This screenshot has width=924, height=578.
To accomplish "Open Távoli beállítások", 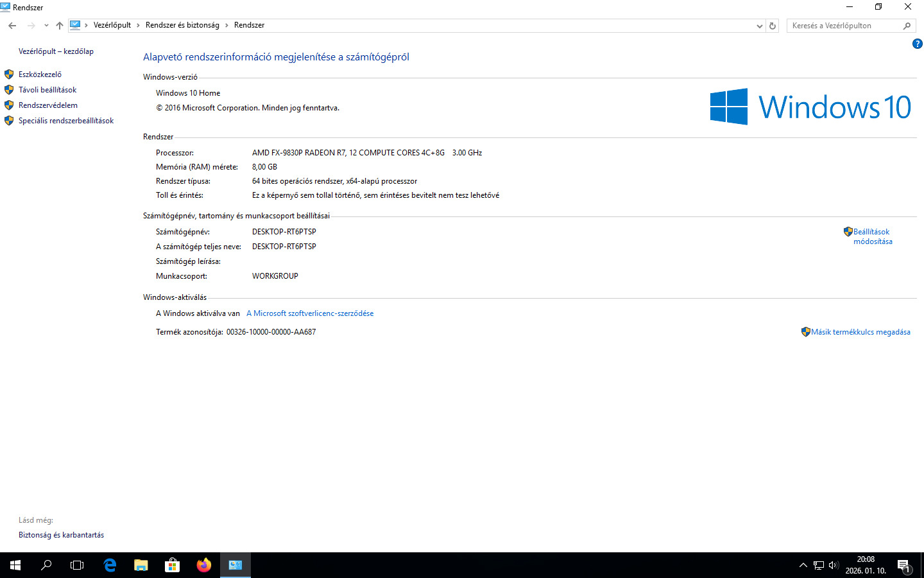I will pyautogui.click(x=47, y=90).
